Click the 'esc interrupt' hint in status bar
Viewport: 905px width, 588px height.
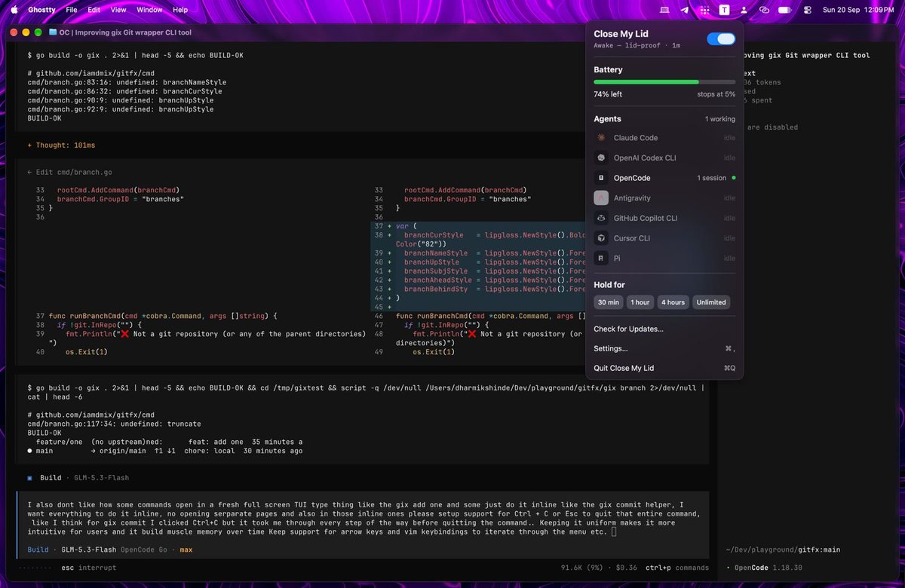pos(88,568)
